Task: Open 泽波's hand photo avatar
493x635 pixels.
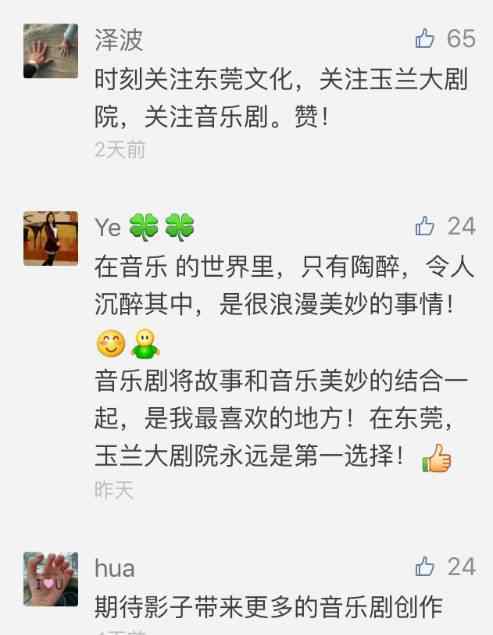Action: click(51, 51)
